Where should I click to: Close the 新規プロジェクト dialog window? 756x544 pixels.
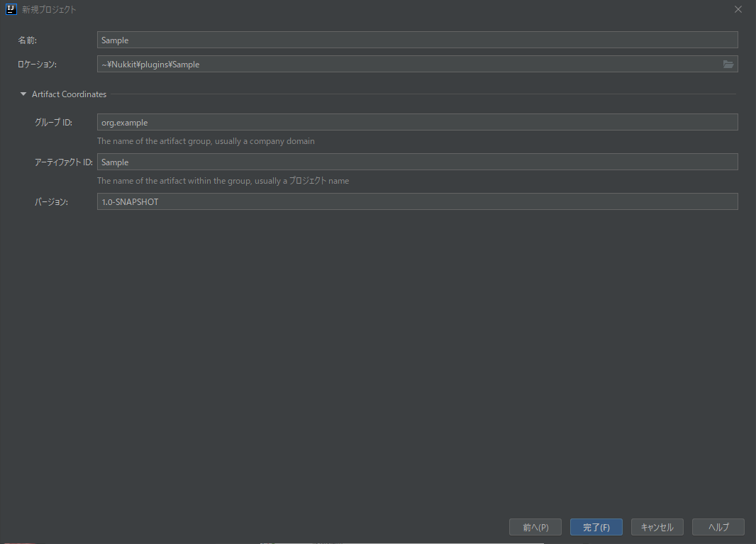[x=738, y=9]
